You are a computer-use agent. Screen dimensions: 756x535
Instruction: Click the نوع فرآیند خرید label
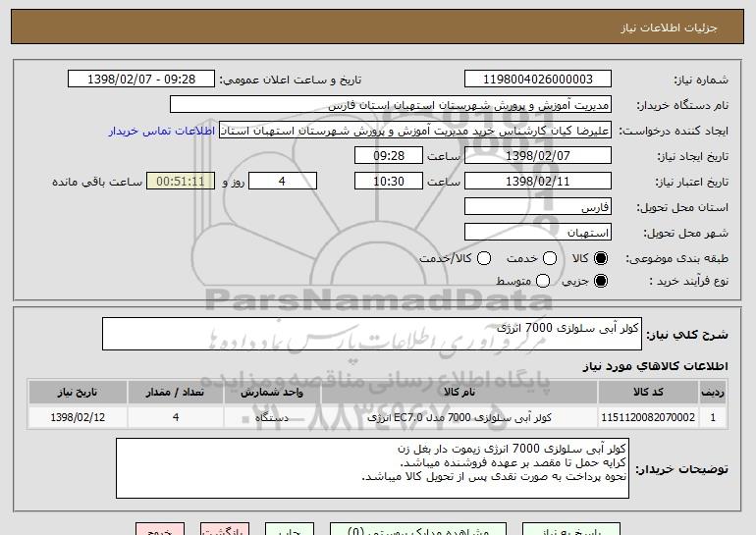[689, 281]
